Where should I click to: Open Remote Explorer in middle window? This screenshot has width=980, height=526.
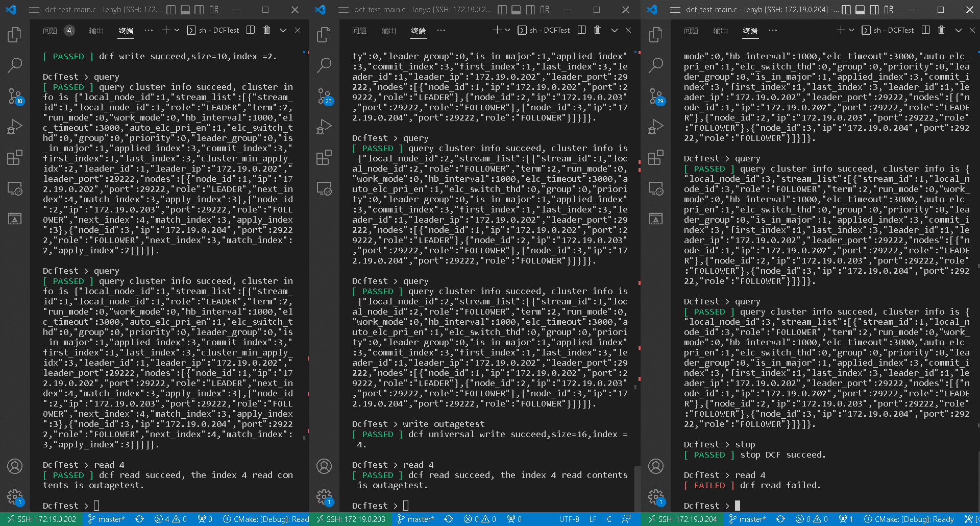(324, 188)
